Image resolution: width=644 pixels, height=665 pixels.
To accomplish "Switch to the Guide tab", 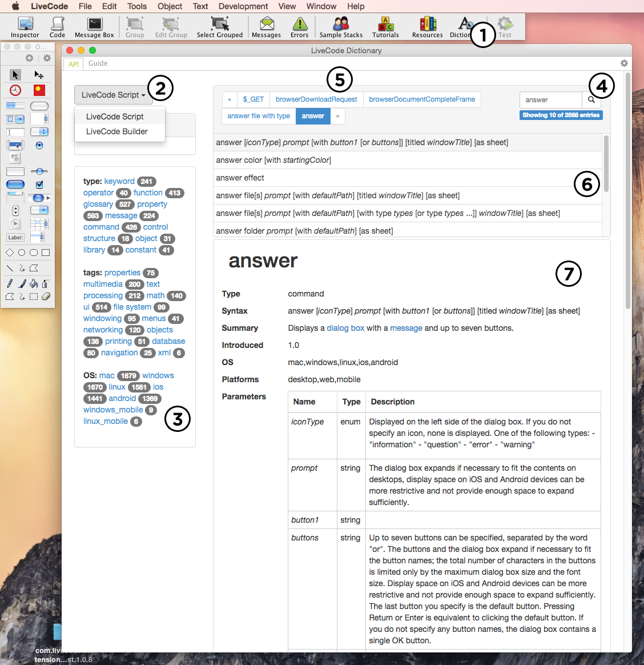I will [98, 63].
